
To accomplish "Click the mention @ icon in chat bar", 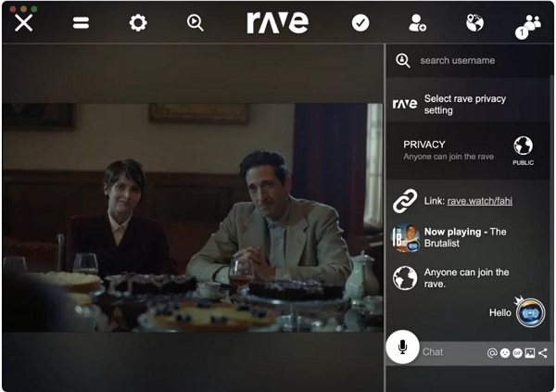I will (492, 353).
